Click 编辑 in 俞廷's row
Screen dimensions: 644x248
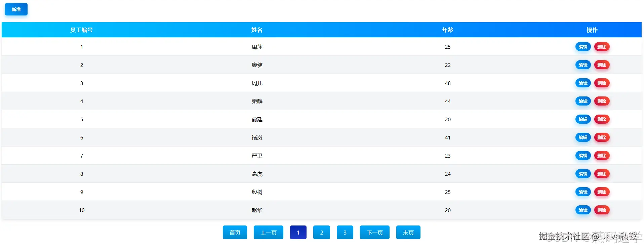click(x=583, y=119)
